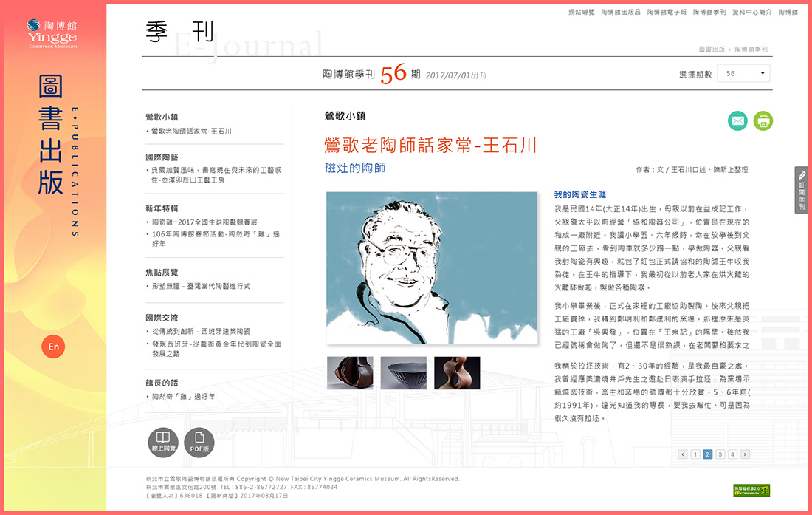Image resolution: width=812 pixels, height=515 pixels.
Task: Click the blue subtitle 磁灶的陶師
Action: tap(355, 168)
